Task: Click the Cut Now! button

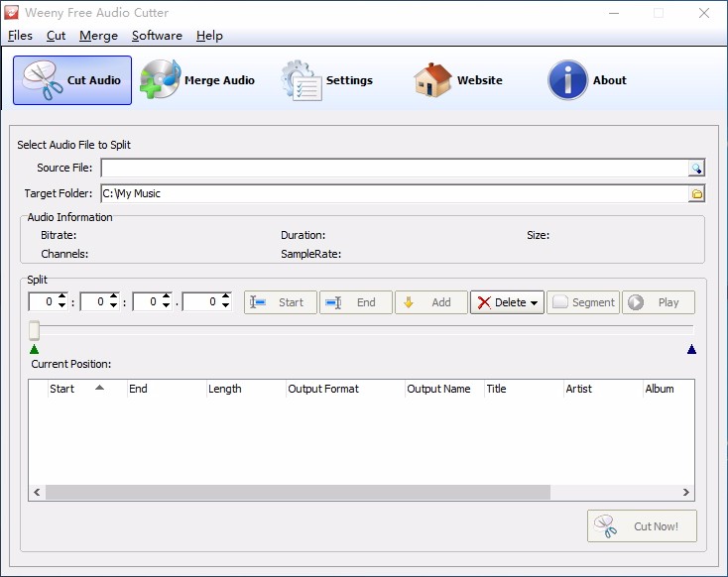Action: (x=642, y=525)
